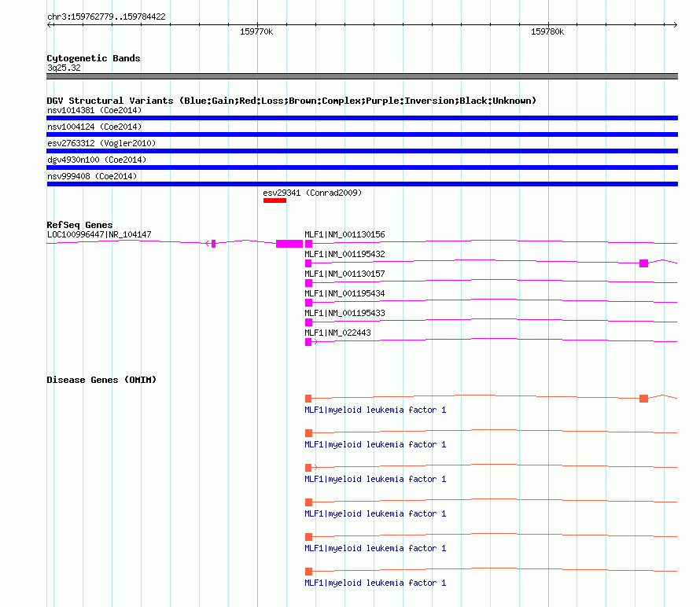Click the red esv29341 loss variant bar
Image resolution: width=700 pixels, height=607 pixels.
[274, 200]
